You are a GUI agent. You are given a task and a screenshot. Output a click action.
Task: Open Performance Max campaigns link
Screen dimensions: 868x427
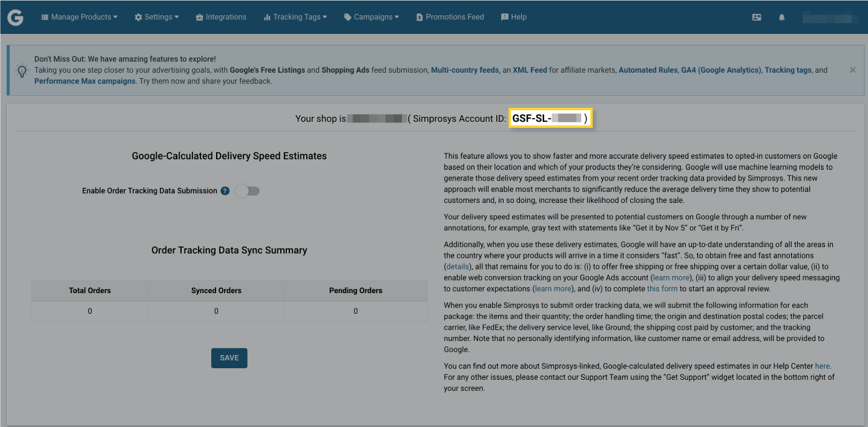85,81
